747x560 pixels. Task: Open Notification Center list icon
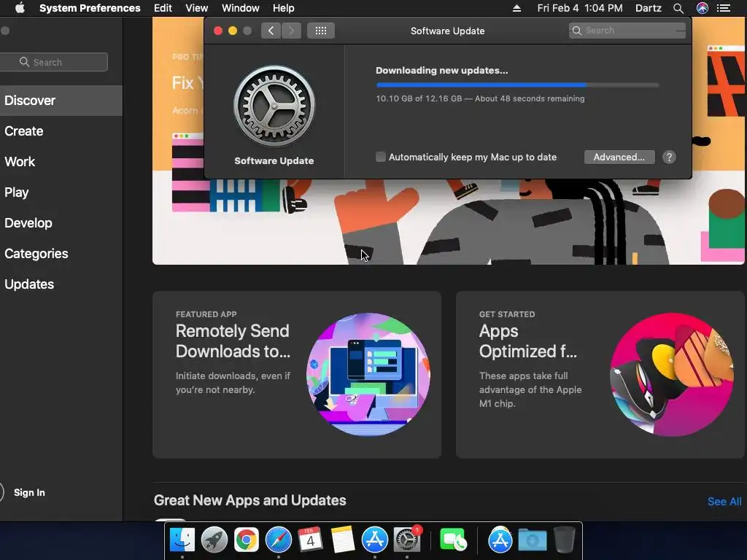pyautogui.click(x=724, y=8)
